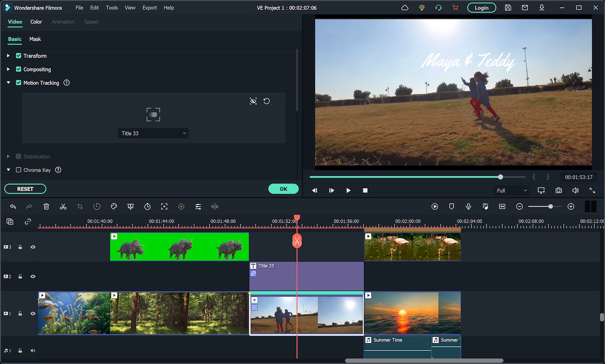Take a snapshot with the camera icon
This screenshot has height=364, width=605.
[x=559, y=191]
